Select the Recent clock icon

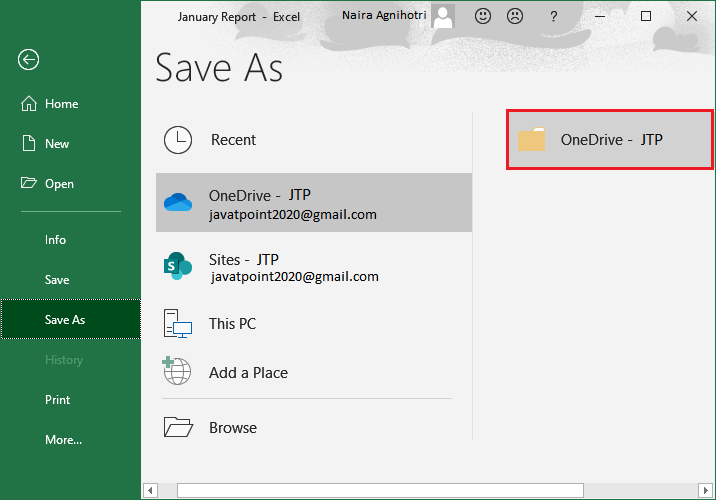pyautogui.click(x=178, y=140)
